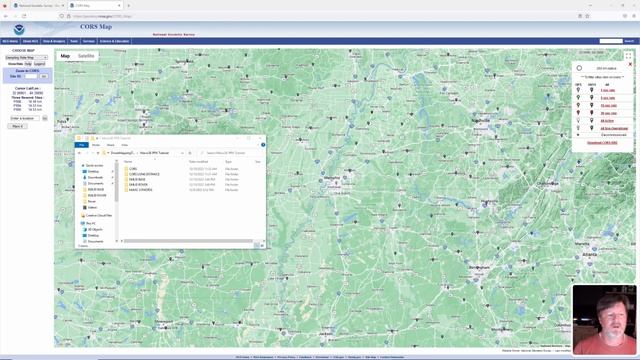This screenshot has height=360, width=640.
Task: Open the Tools menu in the NGS navbar
Action: pyautogui.click(x=74, y=41)
